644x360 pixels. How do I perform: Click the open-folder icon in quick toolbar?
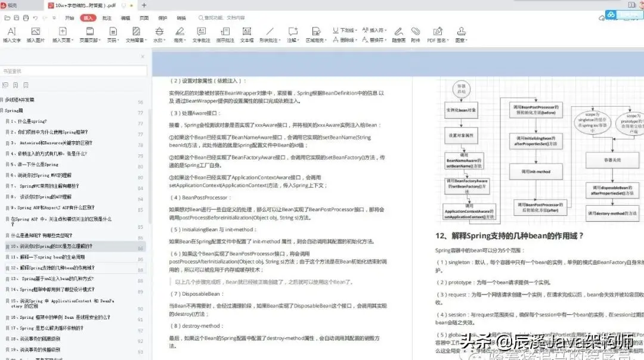pos(7,18)
